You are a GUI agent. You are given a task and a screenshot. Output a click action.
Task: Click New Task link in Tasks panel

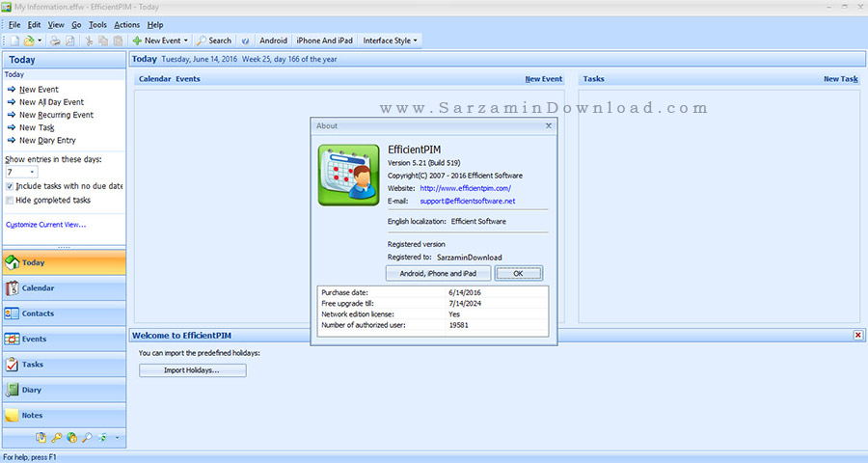[x=841, y=79]
